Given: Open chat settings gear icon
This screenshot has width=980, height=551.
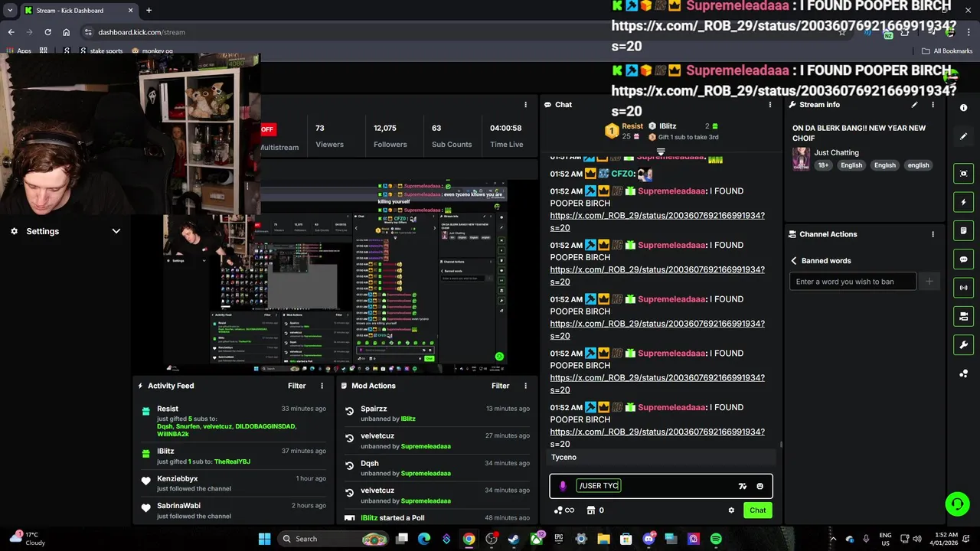Looking at the screenshot, I should pyautogui.click(x=731, y=510).
